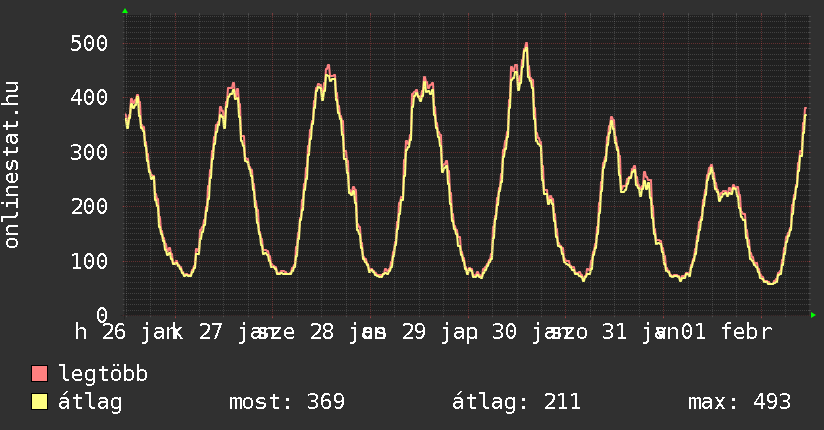Click the 'max: 493' maximum statistic
The image size is (824, 430).
[739, 402]
